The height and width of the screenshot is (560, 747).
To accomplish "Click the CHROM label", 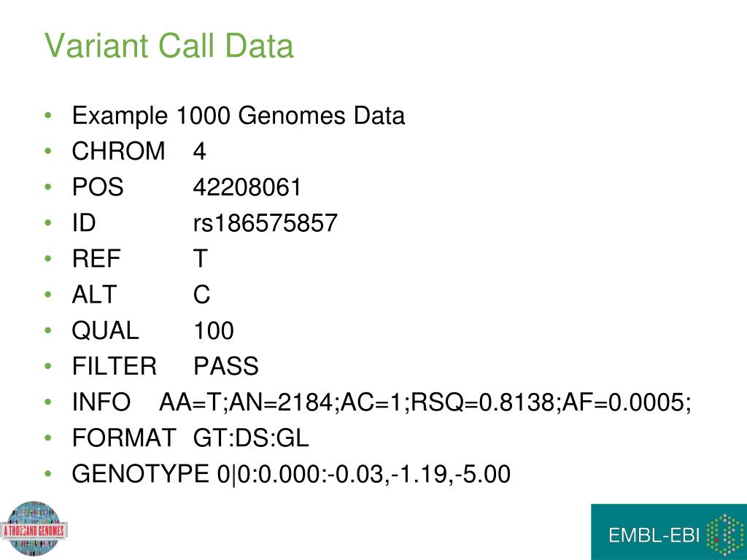I will click(118, 151).
